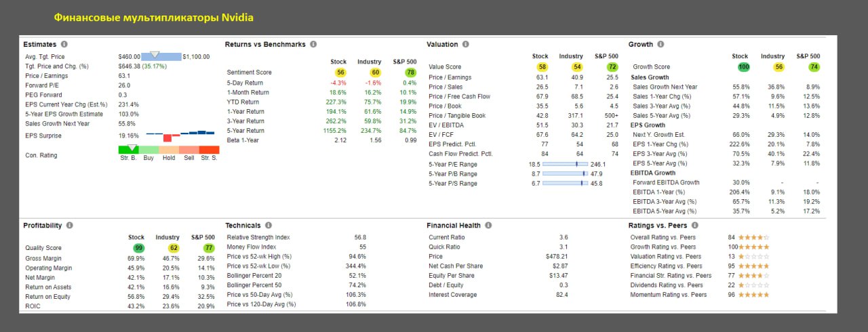Screen dimensions: 868x332
Task: Click the 5-Year Return stock value 1155.2%
Action: click(335, 130)
